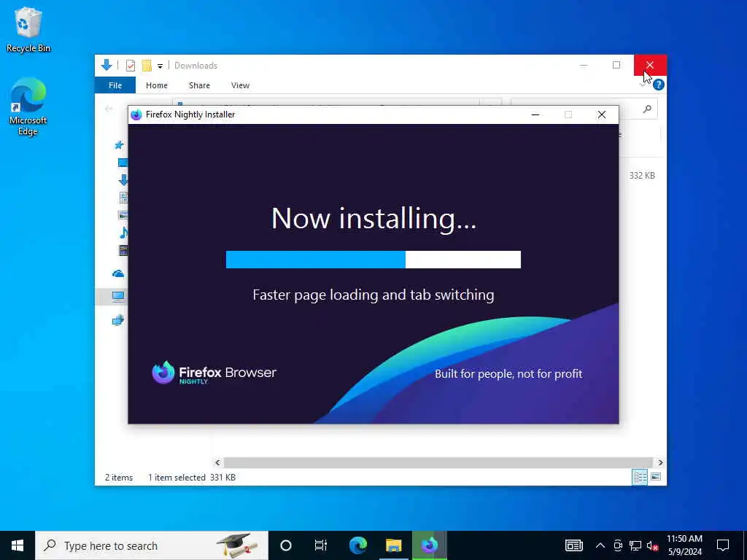Maximize the Downloads Explorer window
This screenshot has height=560, width=747.
pos(616,65)
